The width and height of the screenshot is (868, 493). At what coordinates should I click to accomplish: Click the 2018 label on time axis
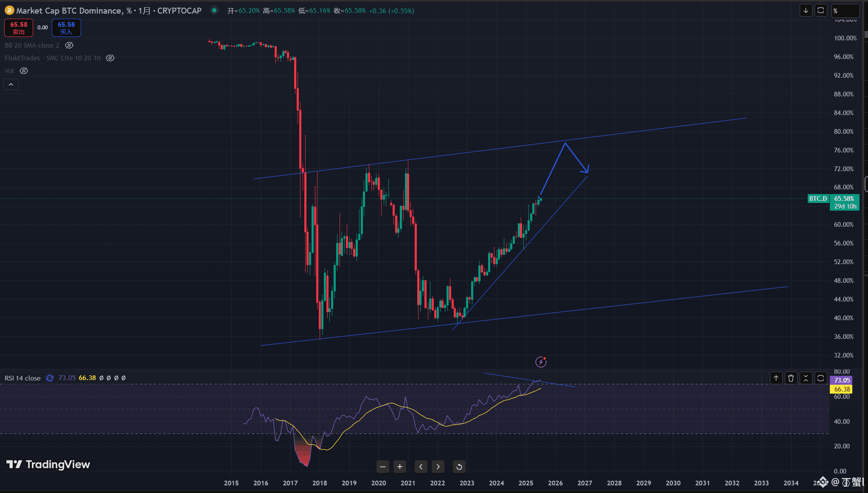click(x=320, y=483)
